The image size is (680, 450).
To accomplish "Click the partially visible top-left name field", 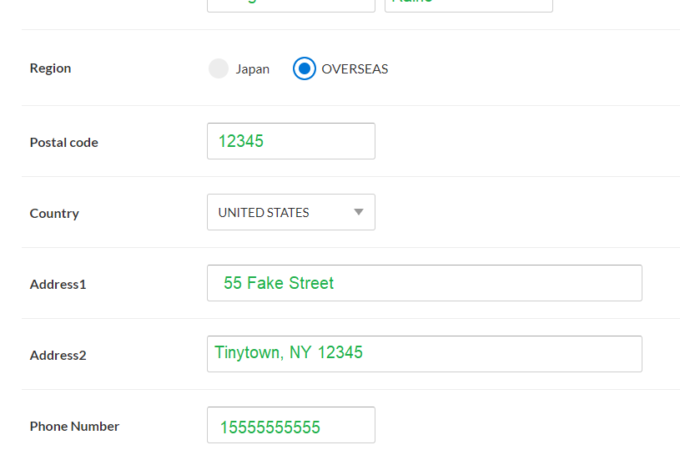I will click(x=291, y=5).
